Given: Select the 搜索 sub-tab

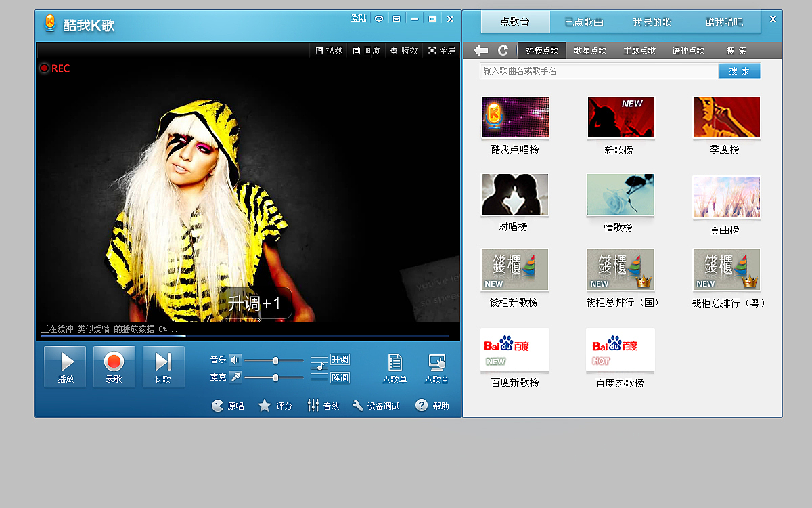Looking at the screenshot, I should [736, 51].
